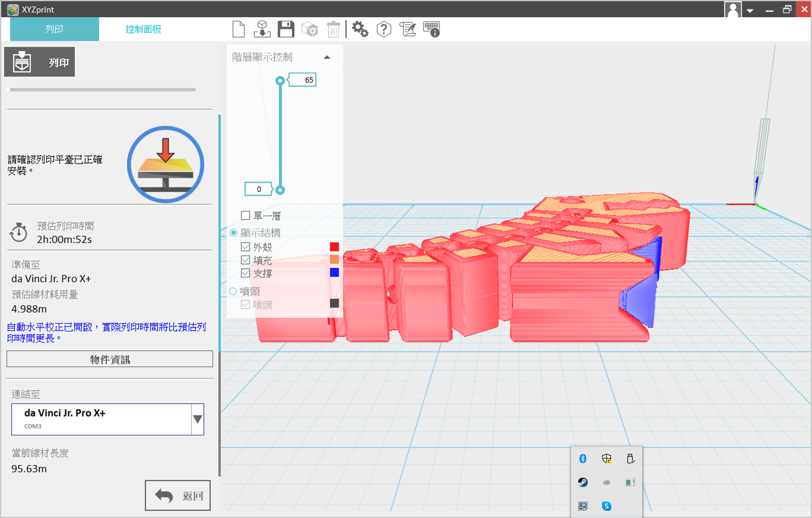Open help with the question mark icon

[x=384, y=29]
